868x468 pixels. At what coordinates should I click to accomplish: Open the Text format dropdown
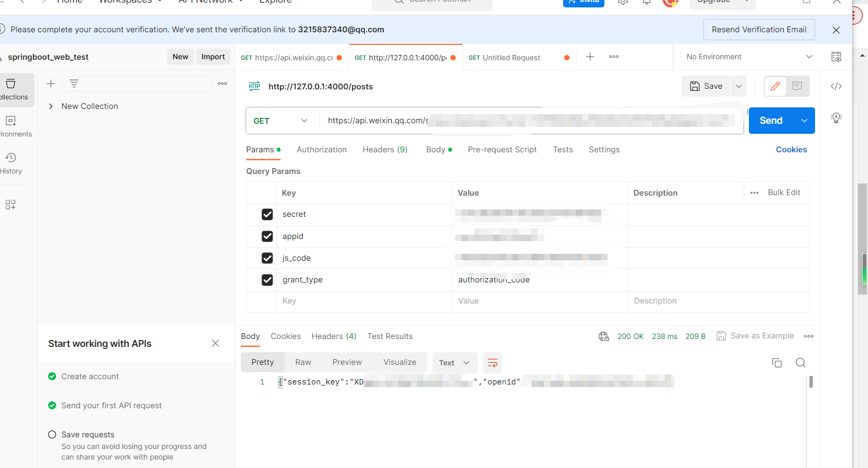click(455, 363)
